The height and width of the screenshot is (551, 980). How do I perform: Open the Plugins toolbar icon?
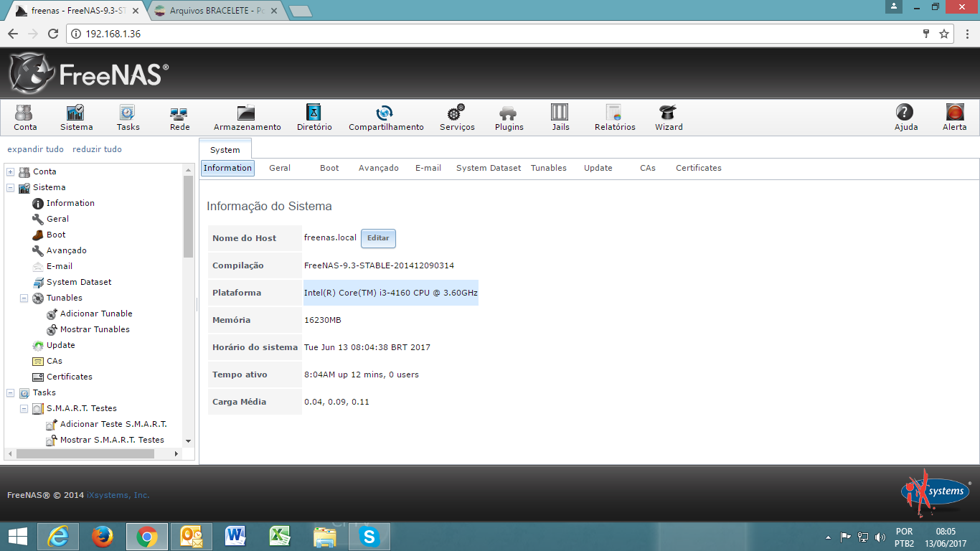pyautogui.click(x=509, y=118)
